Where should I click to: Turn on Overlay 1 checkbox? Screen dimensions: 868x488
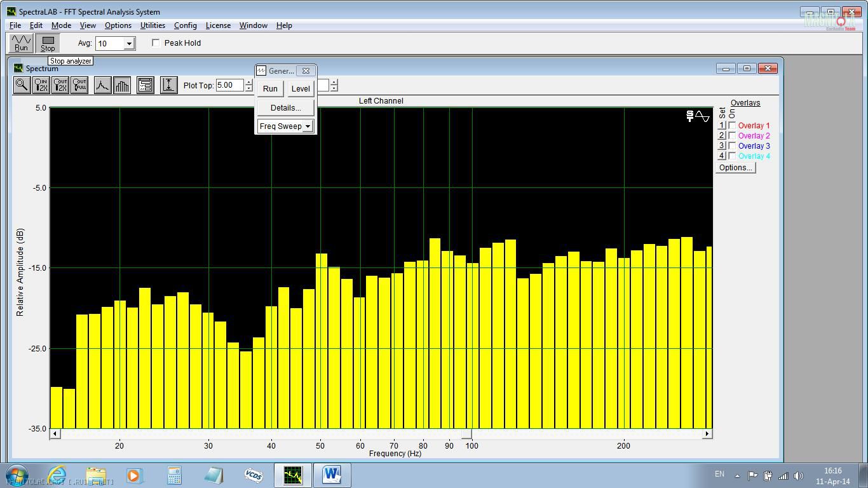(732, 126)
